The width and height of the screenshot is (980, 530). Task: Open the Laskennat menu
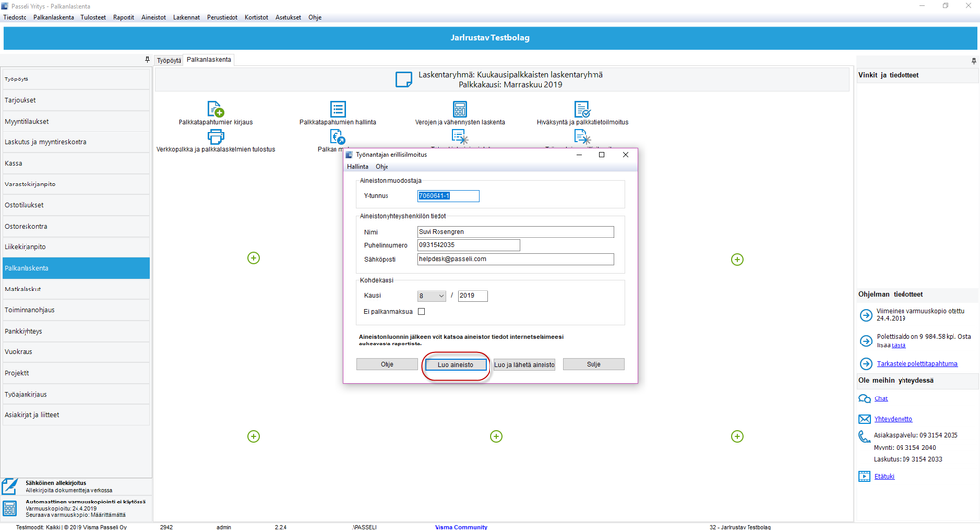tap(186, 17)
